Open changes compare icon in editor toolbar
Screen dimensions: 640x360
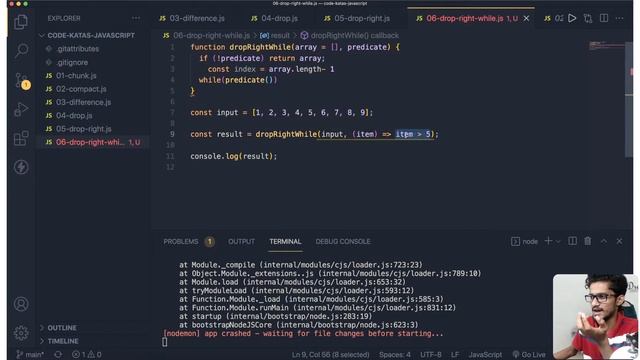[588, 18]
